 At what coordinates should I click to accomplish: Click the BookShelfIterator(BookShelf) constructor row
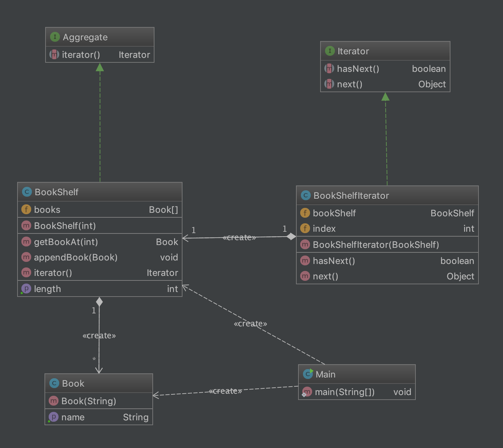coord(387,245)
